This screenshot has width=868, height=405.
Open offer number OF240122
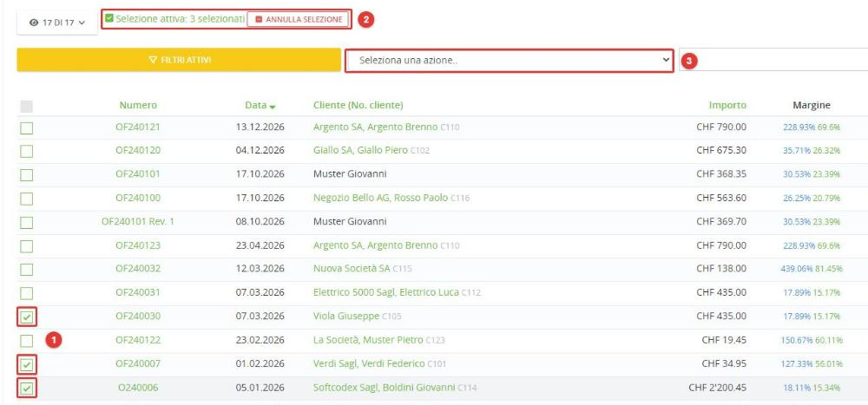138,340
